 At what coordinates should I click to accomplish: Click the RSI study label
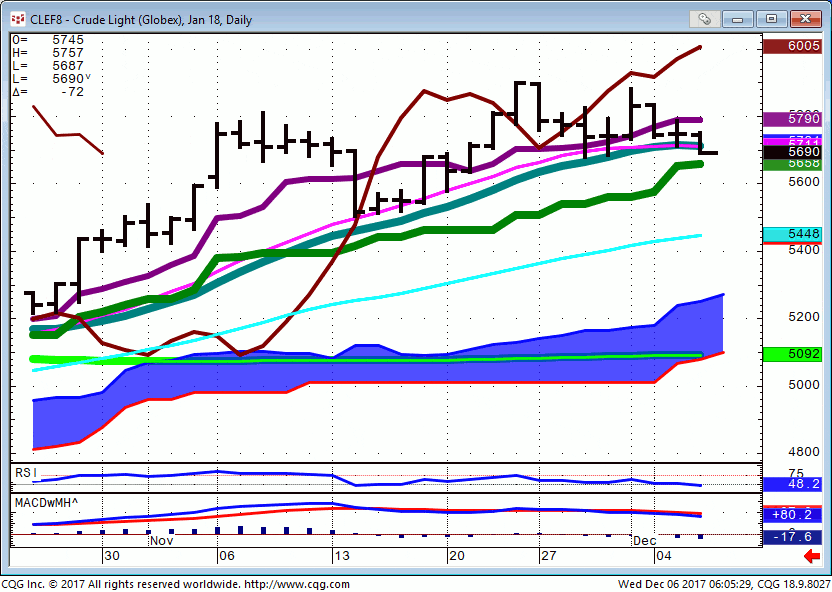(24, 472)
